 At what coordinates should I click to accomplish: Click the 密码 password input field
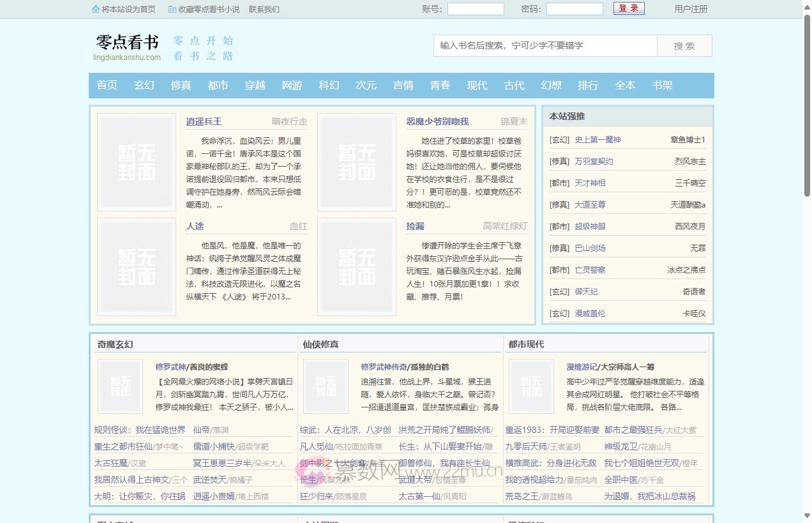pos(574,8)
